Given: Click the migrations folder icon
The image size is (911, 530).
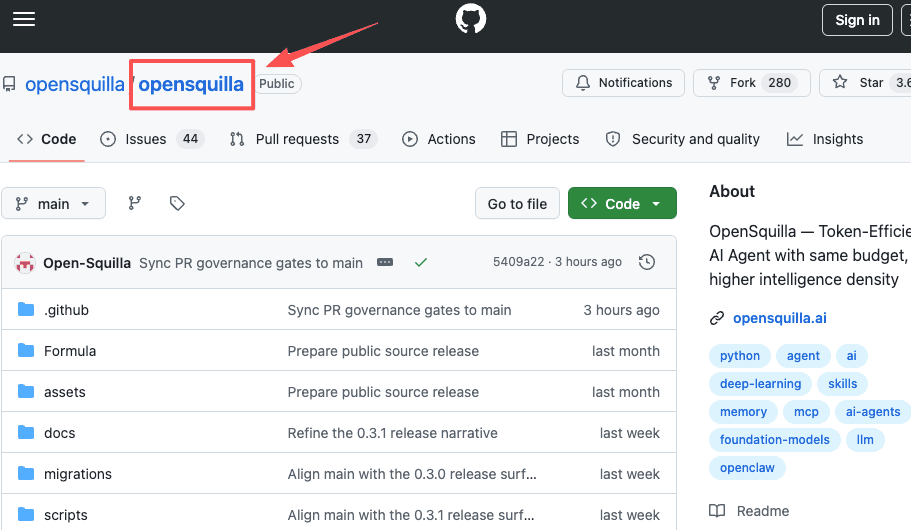Looking at the screenshot, I should [x=26, y=473].
